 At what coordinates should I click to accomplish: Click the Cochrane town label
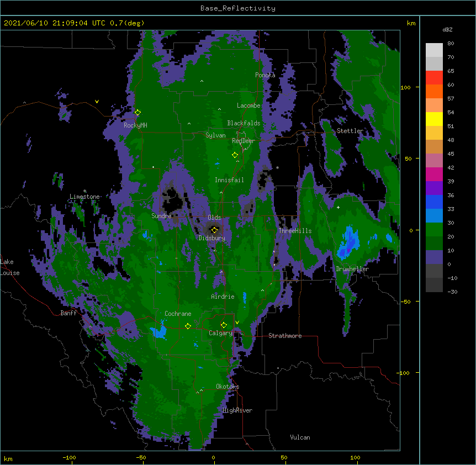point(178,314)
